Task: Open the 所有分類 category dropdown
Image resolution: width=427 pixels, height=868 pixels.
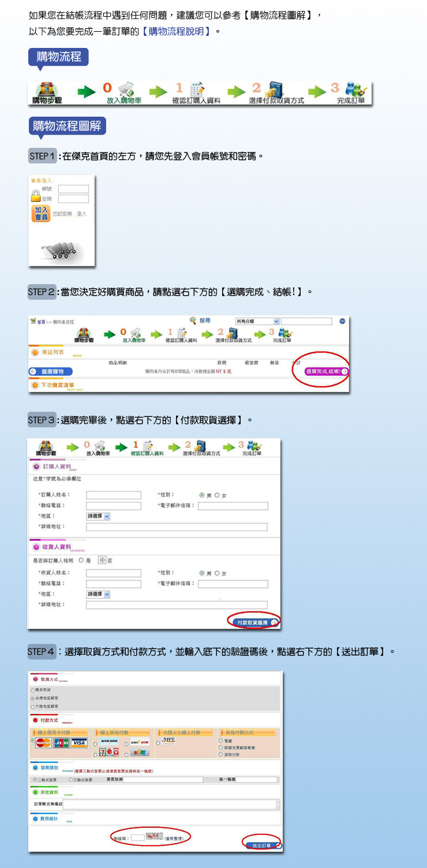Action: click(257, 321)
